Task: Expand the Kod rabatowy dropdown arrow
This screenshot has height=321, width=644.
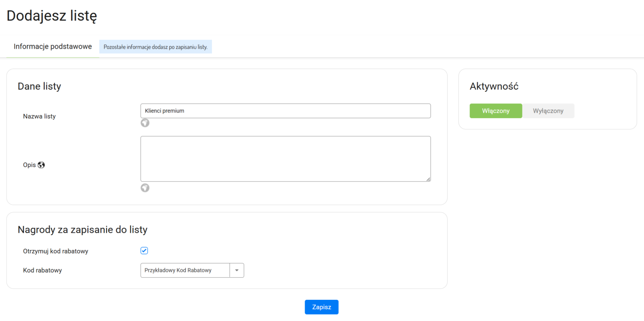Action: [237, 270]
